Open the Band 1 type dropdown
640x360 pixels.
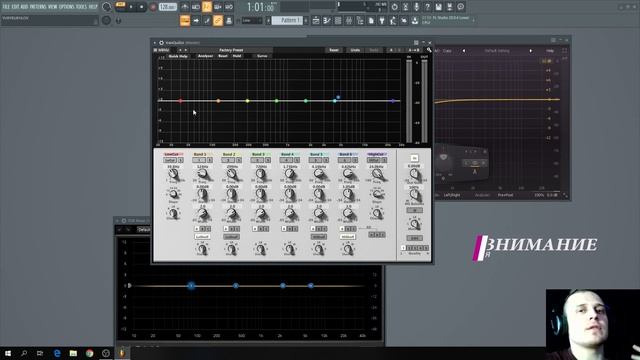pos(199,160)
